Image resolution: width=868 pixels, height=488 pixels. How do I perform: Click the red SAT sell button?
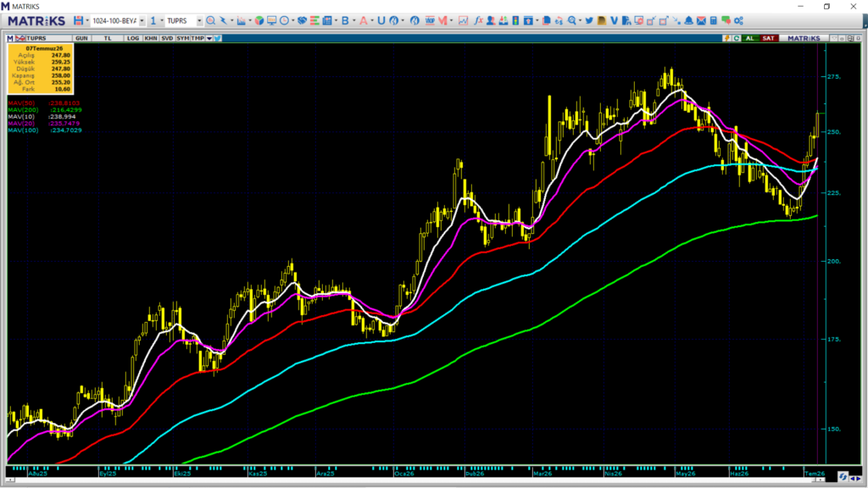pyautogui.click(x=768, y=38)
